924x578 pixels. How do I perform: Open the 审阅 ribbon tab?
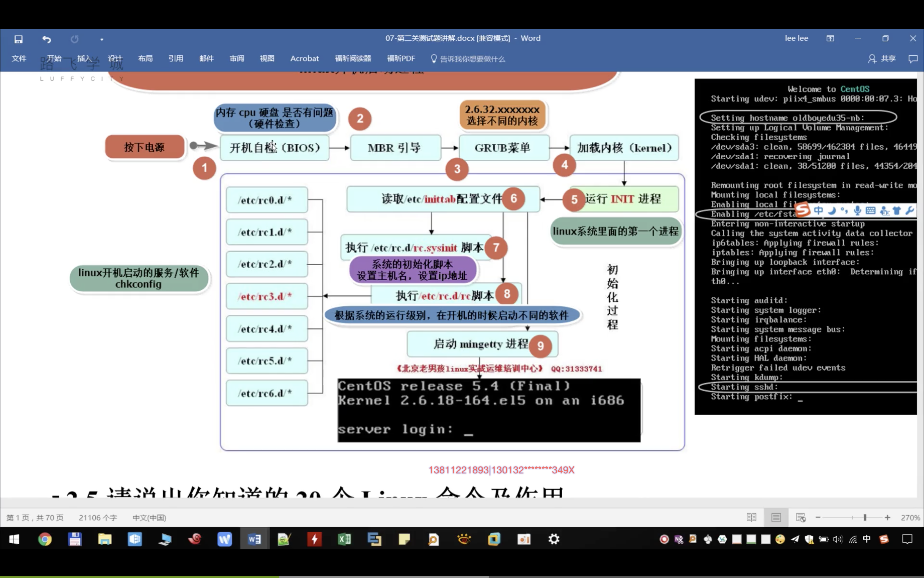(x=237, y=58)
